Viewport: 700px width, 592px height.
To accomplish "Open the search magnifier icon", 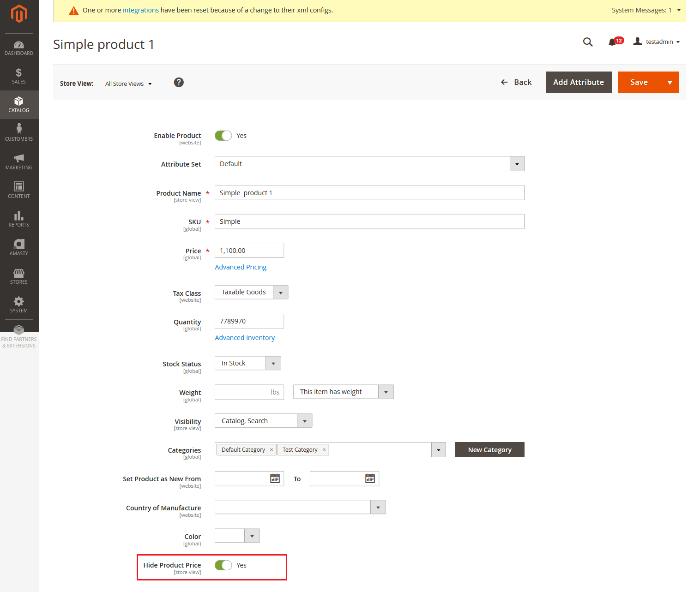I will [587, 42].
